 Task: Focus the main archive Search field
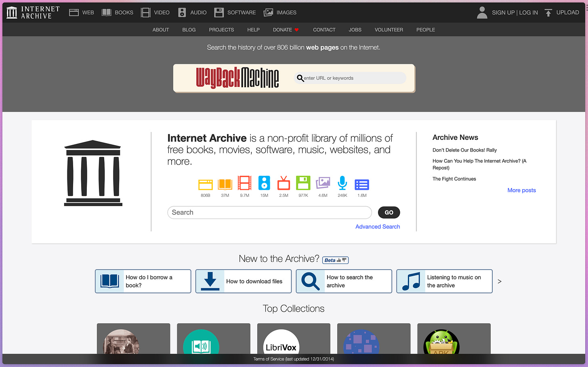(269, 213)
